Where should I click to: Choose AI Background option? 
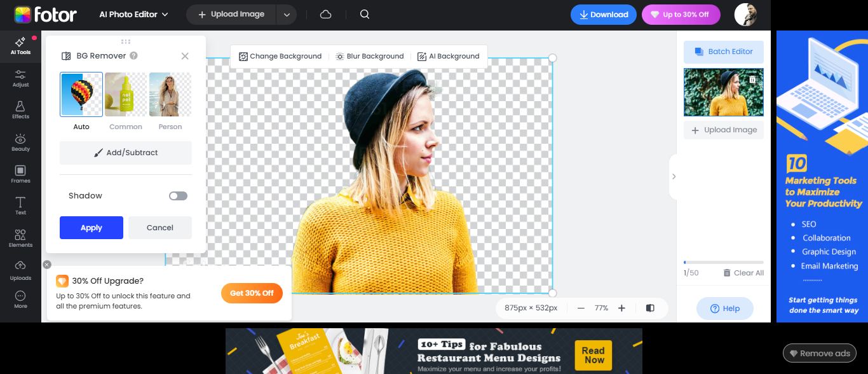(x=449, y=57)
